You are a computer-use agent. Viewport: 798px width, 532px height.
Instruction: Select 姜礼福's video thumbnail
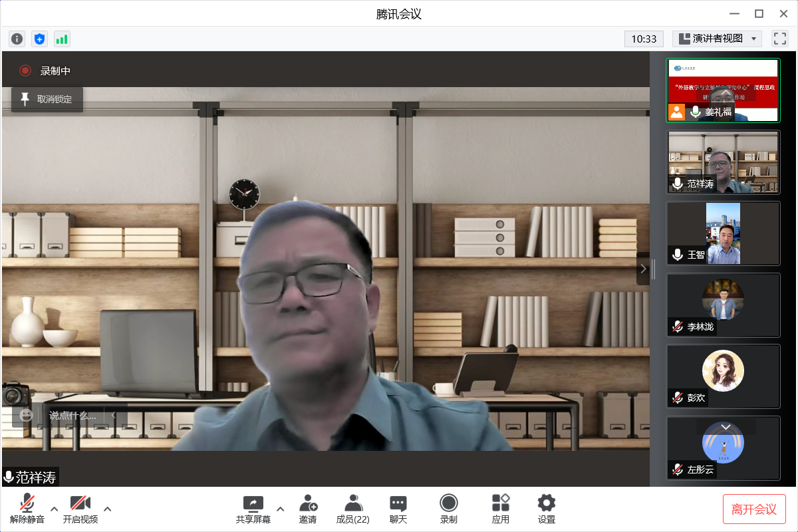click(723, 90)
